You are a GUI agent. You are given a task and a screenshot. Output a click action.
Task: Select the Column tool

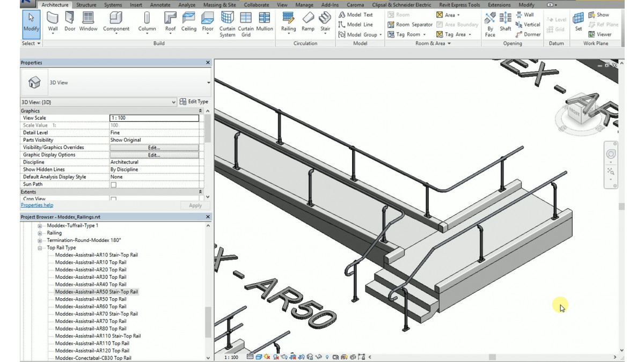point(147,23)
